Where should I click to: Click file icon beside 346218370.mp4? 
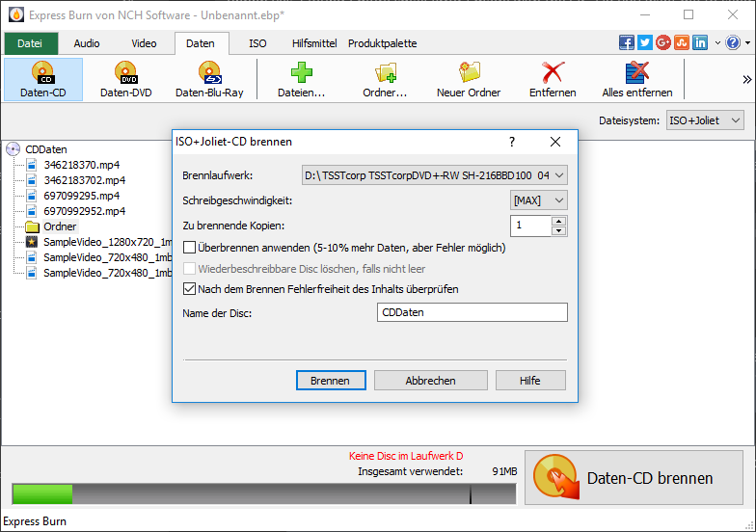[x=31, y=165]
